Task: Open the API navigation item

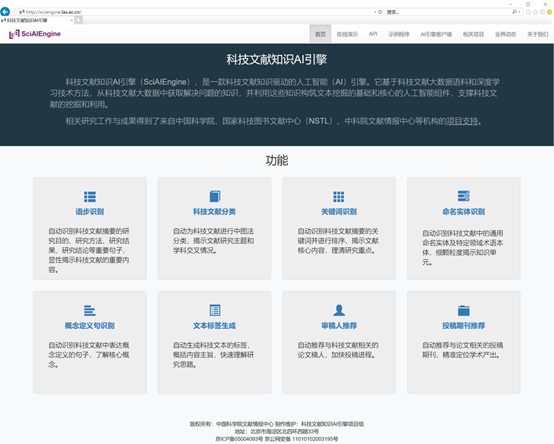Action: pyautogui.click(x=373, y=34)
